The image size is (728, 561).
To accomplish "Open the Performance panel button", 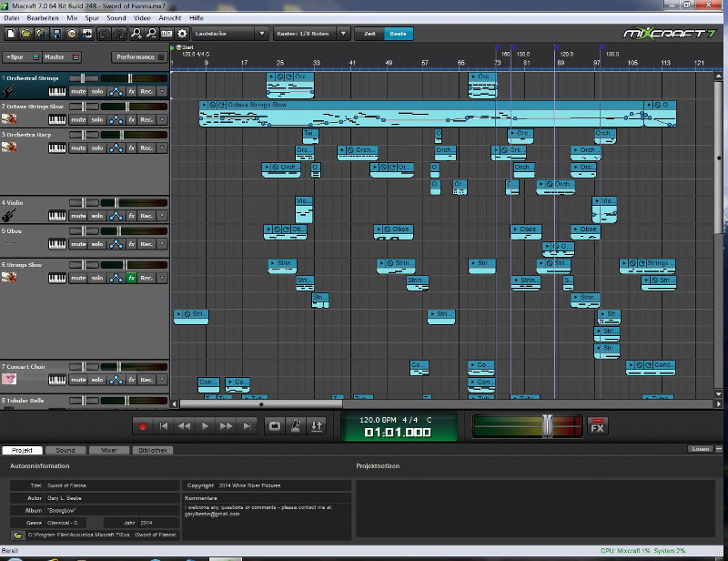I will [139, 56].
